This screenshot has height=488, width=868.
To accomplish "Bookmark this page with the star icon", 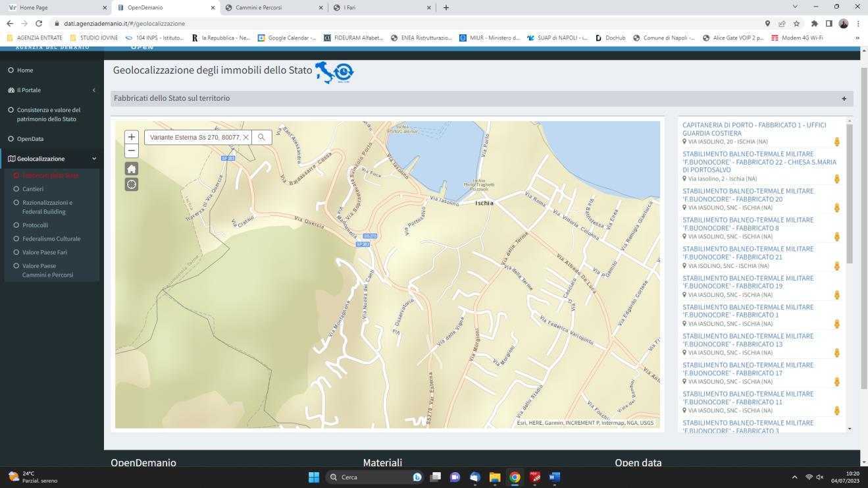I will pos(796,24).
